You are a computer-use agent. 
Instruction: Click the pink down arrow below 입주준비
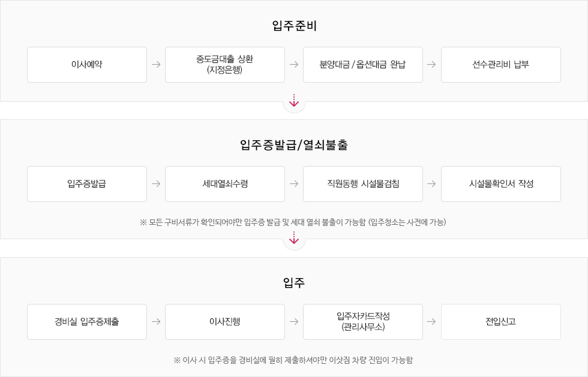coord(294,101)
